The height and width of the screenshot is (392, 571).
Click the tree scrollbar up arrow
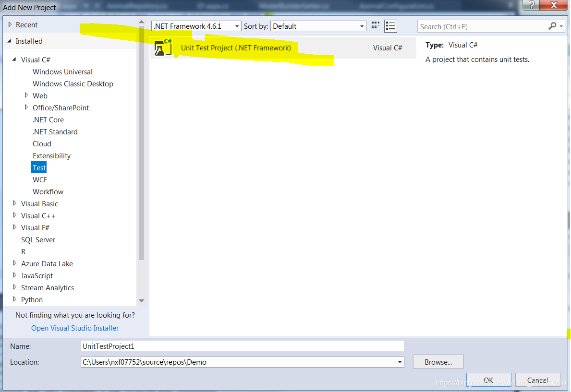pos(141,22)
